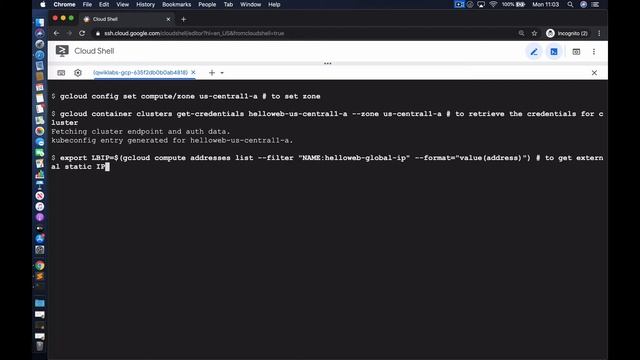Open the Bookmarks menu
Screen dimensions: 640x360
176,4
